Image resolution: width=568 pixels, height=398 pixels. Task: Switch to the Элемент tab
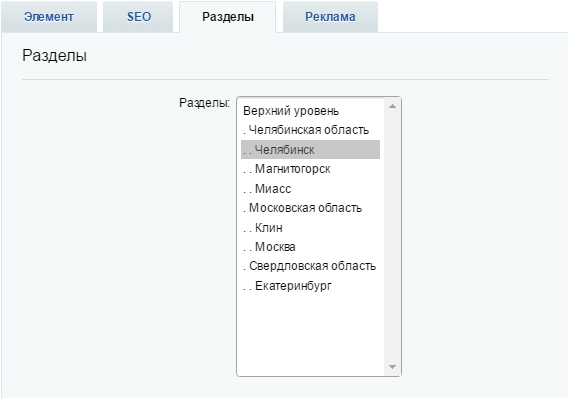tap(49, 17)
